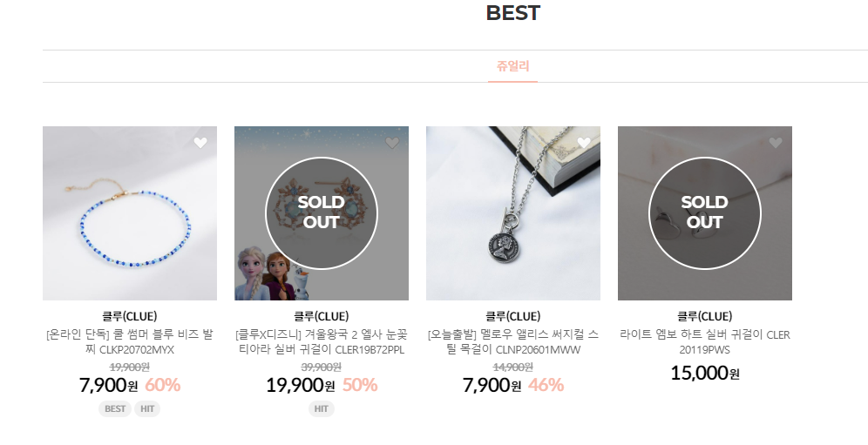This screenshot has width=868, height=445.
Task: Click the BEST badge under the bracelet
Action: pos(115,408)
